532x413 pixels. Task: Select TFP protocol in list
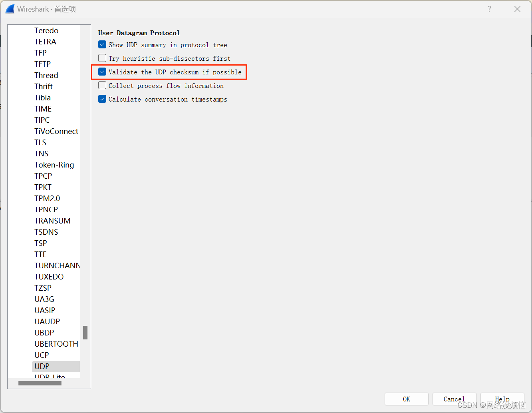tap(40, 53)
